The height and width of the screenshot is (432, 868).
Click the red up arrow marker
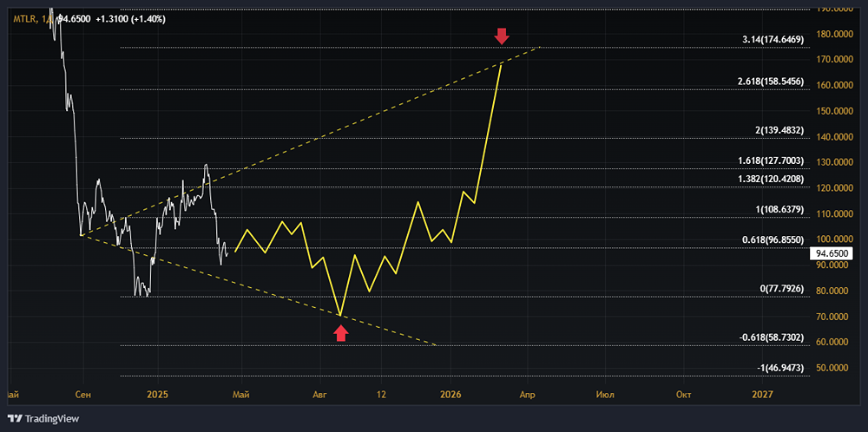341,332
